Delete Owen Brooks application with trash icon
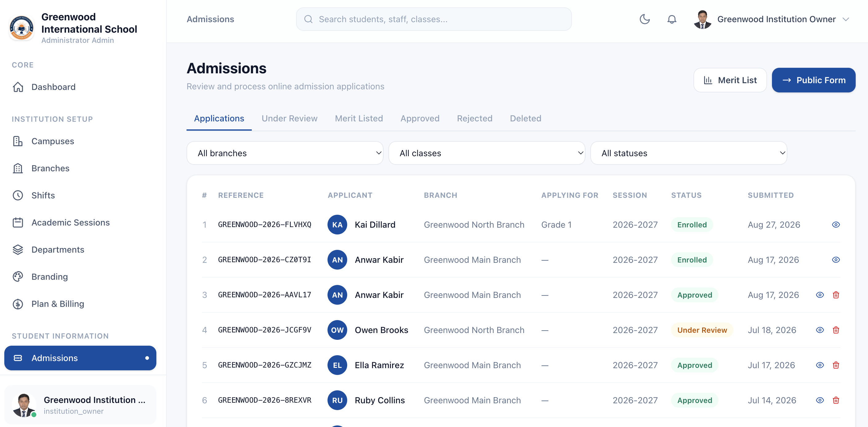This screenshot has width=868, height=427. point(836,330)
